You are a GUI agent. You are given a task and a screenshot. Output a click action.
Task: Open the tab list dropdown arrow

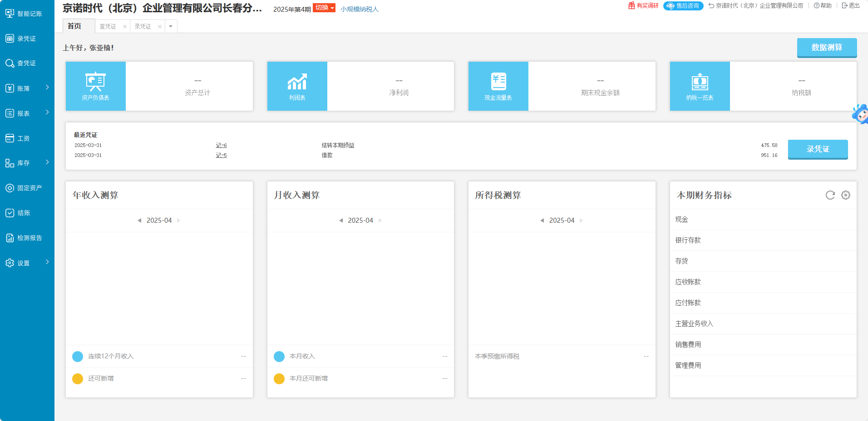tap(171, 26)
